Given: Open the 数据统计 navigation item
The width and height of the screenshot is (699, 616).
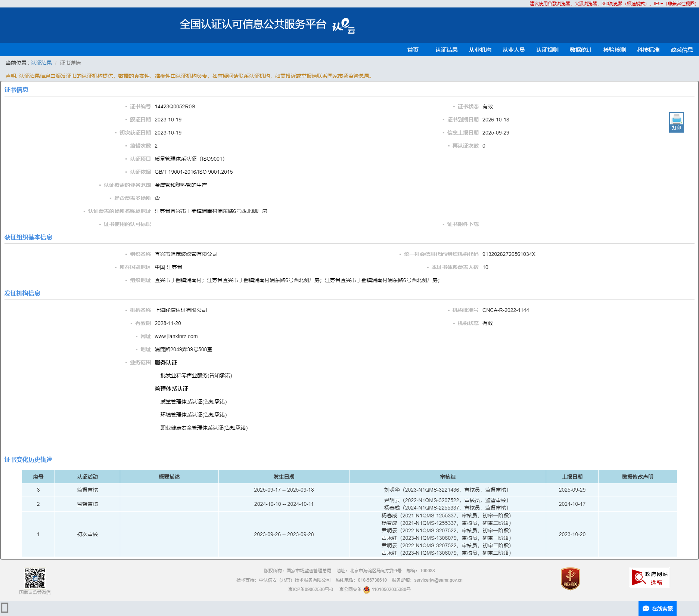Looking at the screenshot, I should (581, 50).
